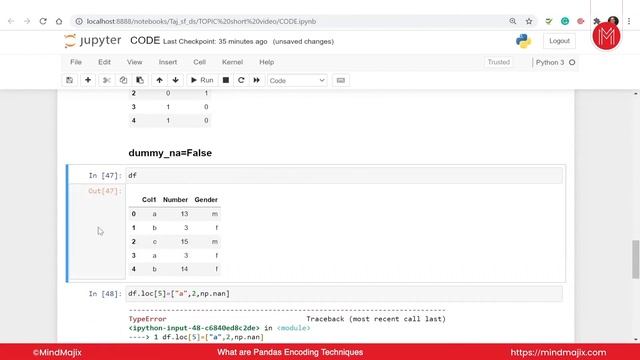Open the Chrome three-dot menu
The height and width of the screenshot is (360, 640).
pos(629,21)
